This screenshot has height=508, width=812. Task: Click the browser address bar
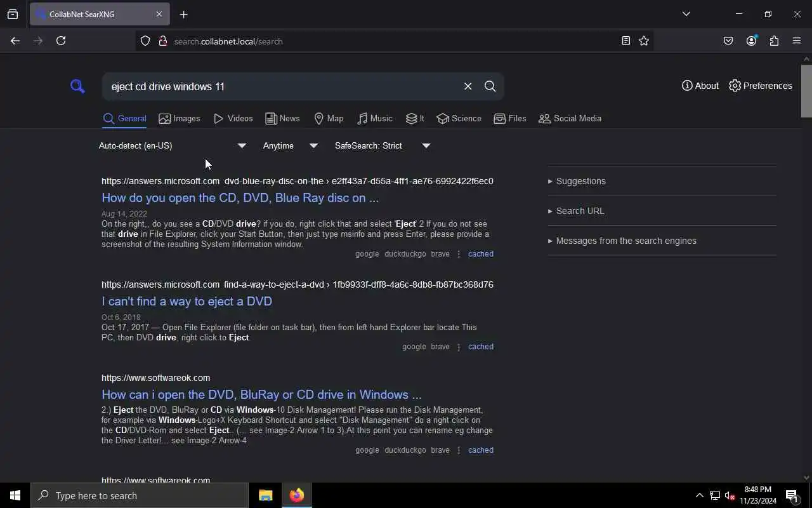393,41
